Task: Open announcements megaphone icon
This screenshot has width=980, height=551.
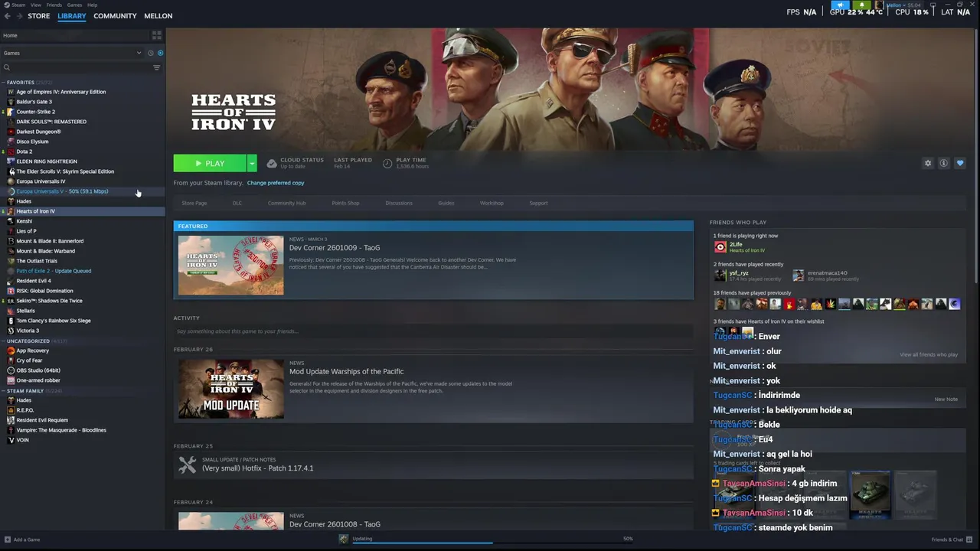Action: pyautogui.click(x=840, y=5)
